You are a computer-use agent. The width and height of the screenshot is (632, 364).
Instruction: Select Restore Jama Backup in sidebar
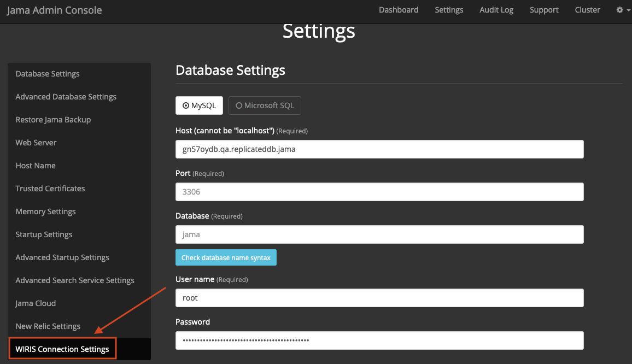[79, 120]
